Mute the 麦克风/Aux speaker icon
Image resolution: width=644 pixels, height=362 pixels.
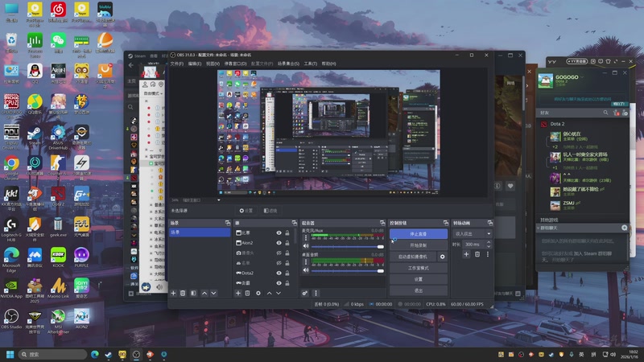coord(305,245)
